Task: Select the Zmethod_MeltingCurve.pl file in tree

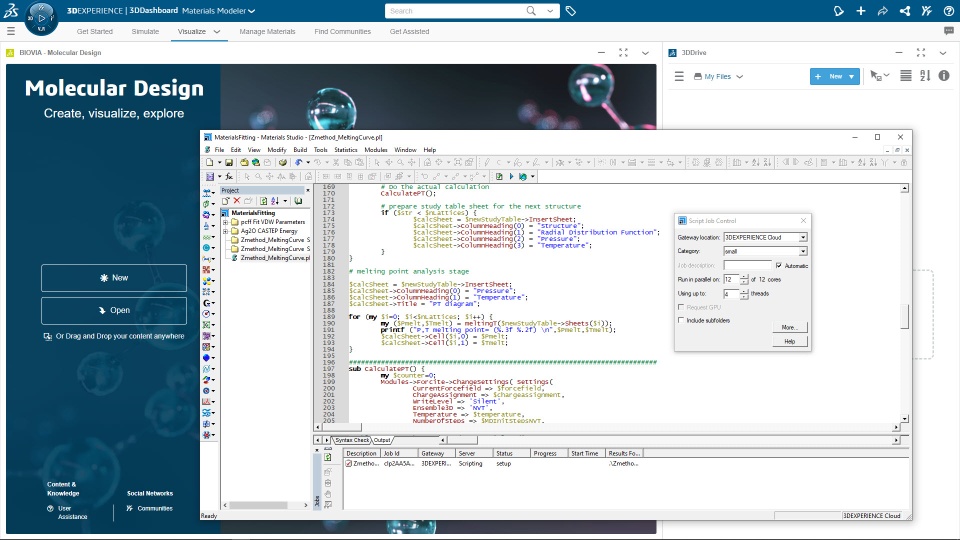Action: (x=275, y=258)
